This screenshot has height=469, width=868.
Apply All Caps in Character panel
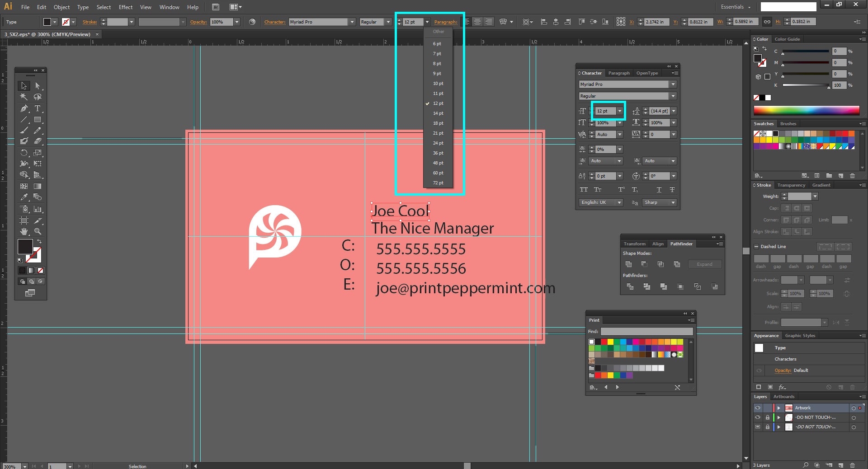(x=584, y=190)
